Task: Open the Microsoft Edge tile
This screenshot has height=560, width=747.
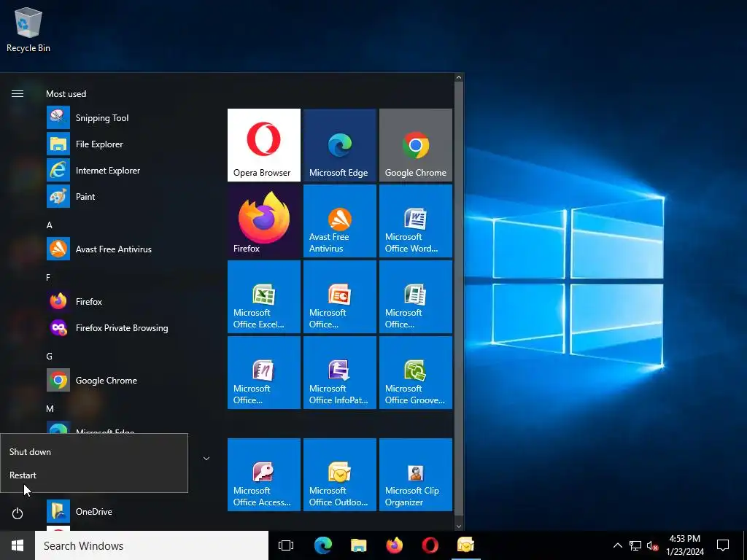Action: click(x=340, y=145)
